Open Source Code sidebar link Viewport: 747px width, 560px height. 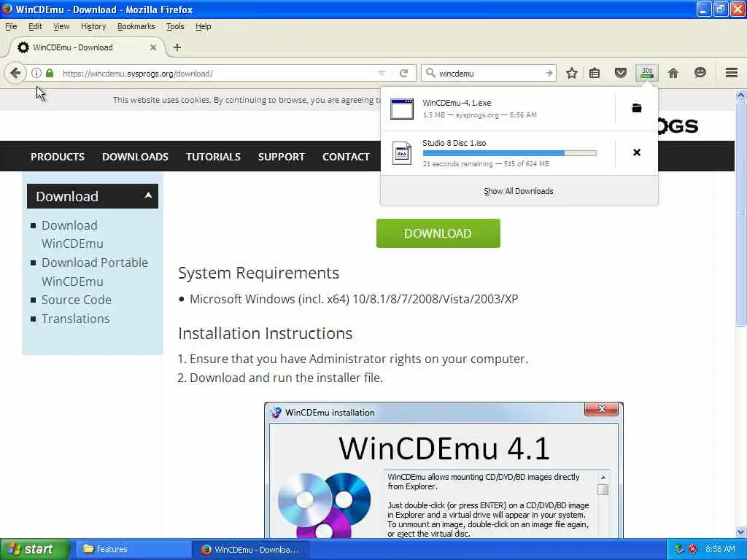(x=76, y=300)
